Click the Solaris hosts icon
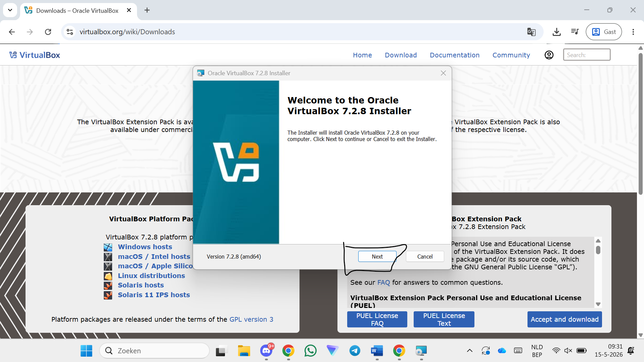The width and height of the screenshot is (644, 362). click(x=108, y=285)
